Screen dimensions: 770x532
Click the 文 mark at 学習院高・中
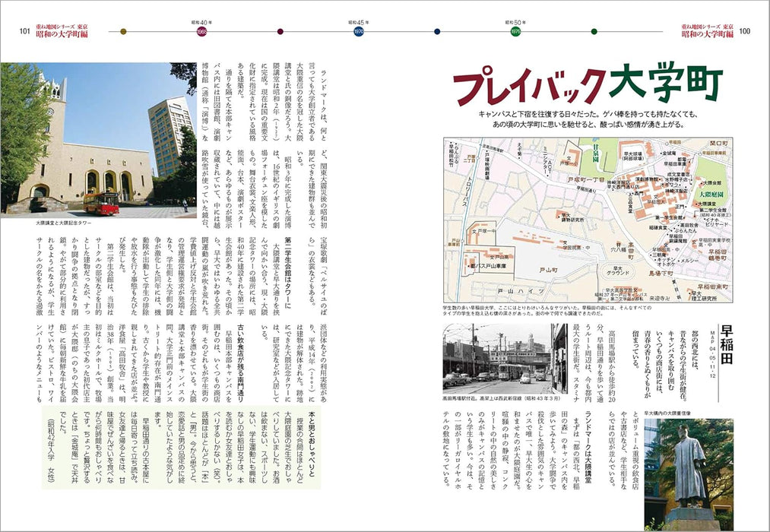pyautogui.click(x=565, y=243)
